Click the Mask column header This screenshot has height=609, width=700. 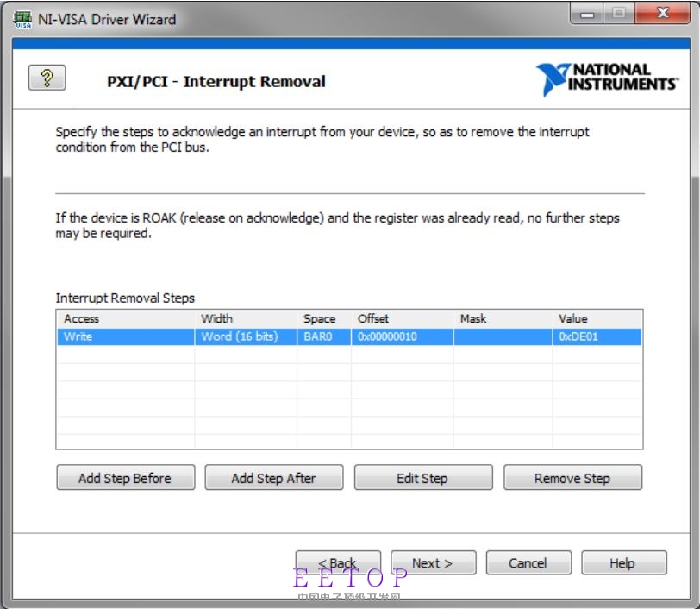pyautogui.click(x=503, y=318)
